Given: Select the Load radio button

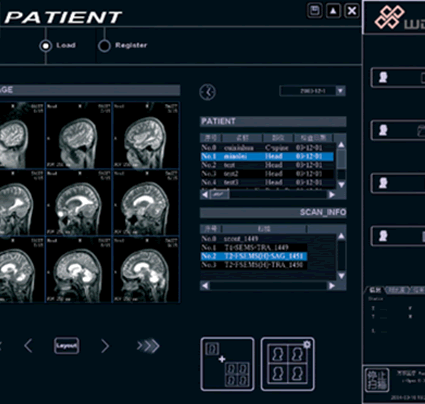Looking at the screenshot, I should [46, 46].
